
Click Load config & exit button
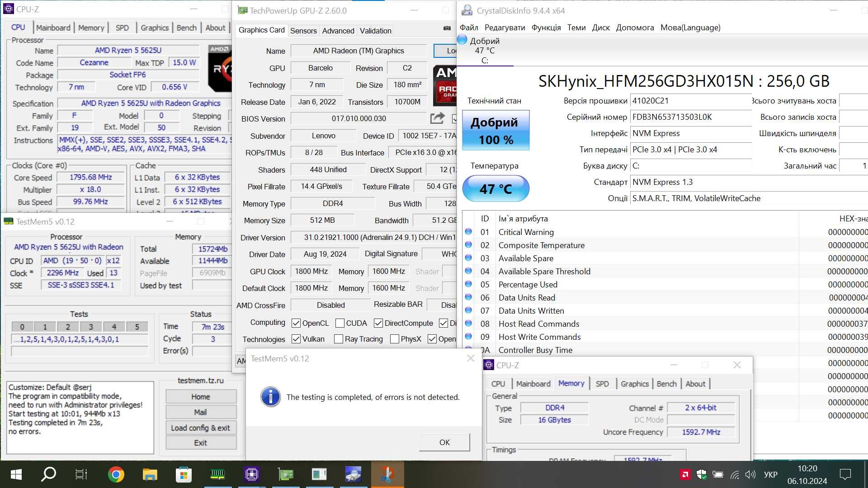pyautogui.click(x=201, y=427)
